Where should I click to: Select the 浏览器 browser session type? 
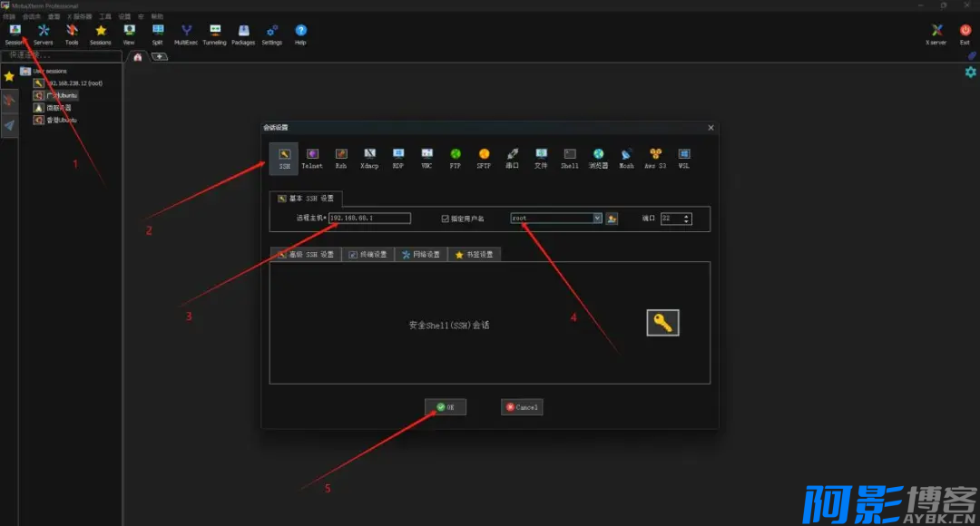click(598, 159)
